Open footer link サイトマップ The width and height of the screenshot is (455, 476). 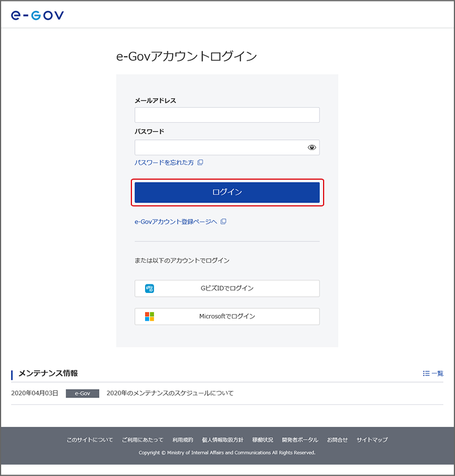click(x=372, y=440)
